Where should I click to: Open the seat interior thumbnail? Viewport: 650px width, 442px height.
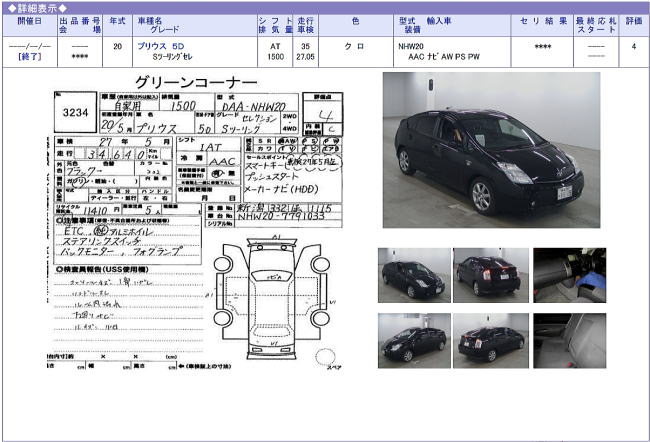click(570, 341)
